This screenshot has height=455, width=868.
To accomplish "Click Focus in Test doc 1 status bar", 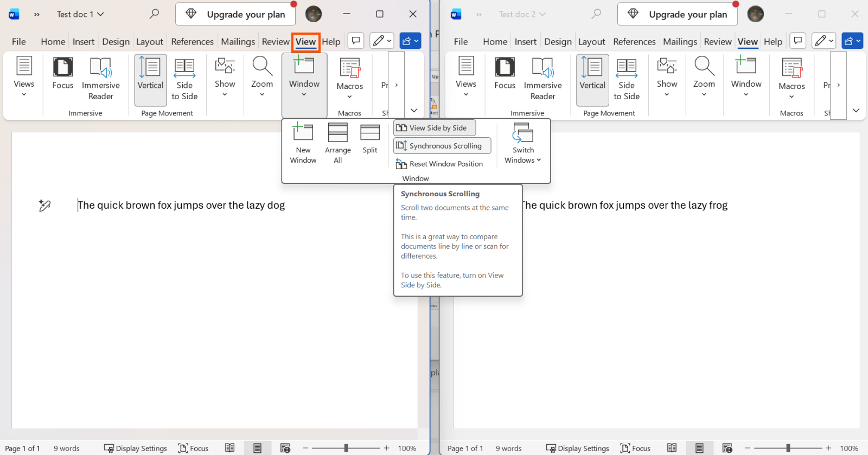I will 194,448.
